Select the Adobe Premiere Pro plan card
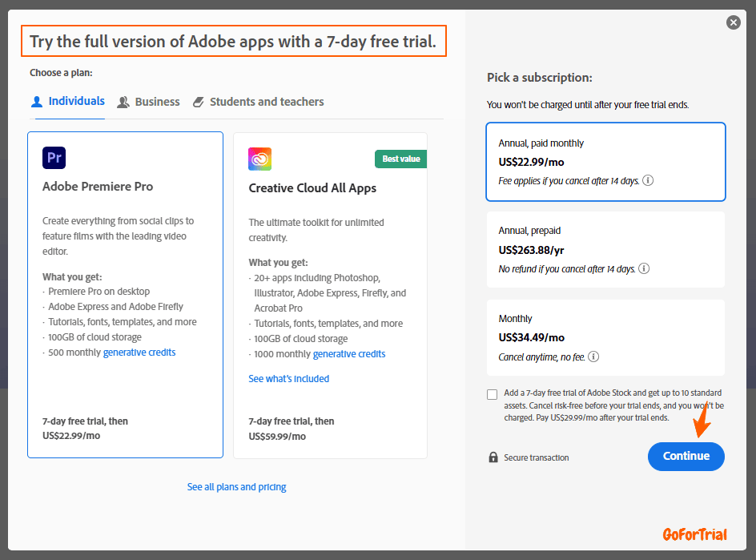756x560 pixels. click(126, 295)
